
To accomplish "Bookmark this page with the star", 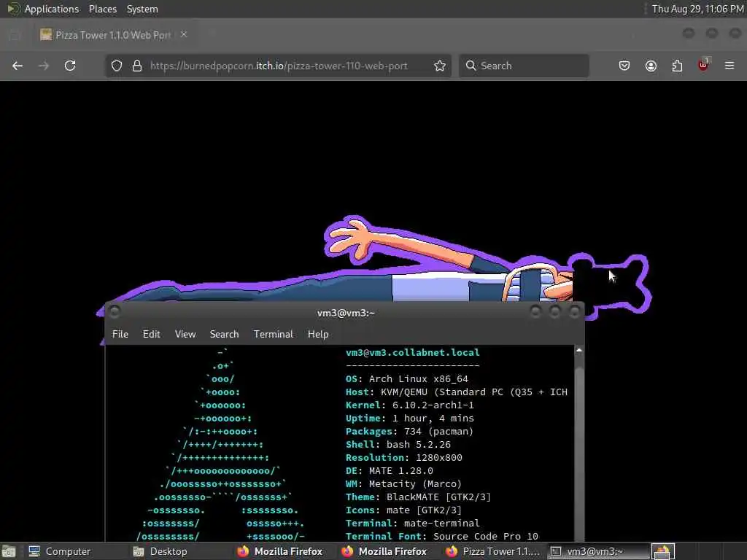I will [x=440, y=66].
